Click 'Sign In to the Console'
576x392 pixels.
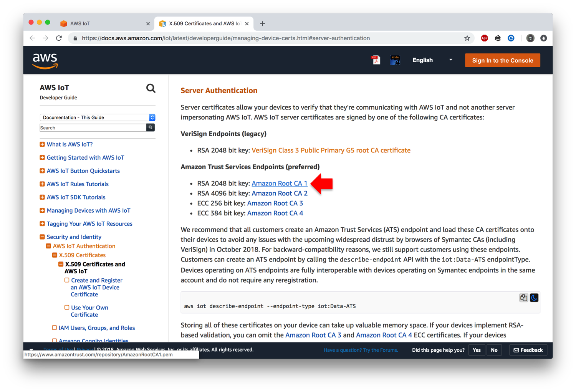502,60
